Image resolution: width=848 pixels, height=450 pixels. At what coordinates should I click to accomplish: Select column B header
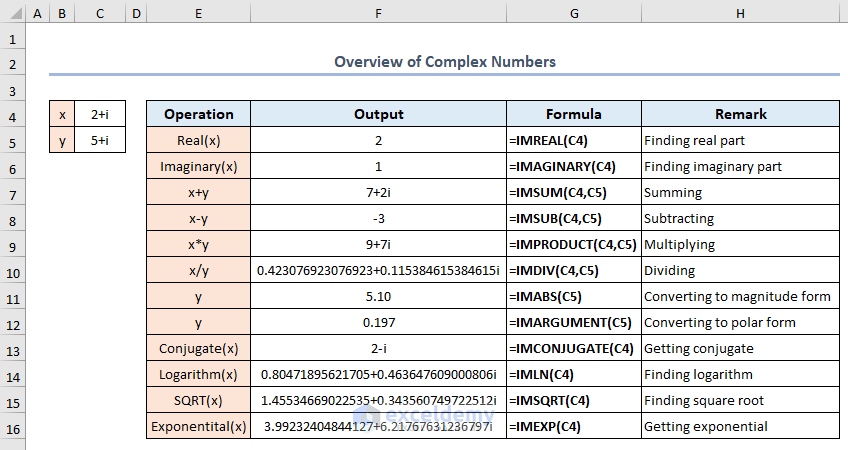click(x=62, y=13)
